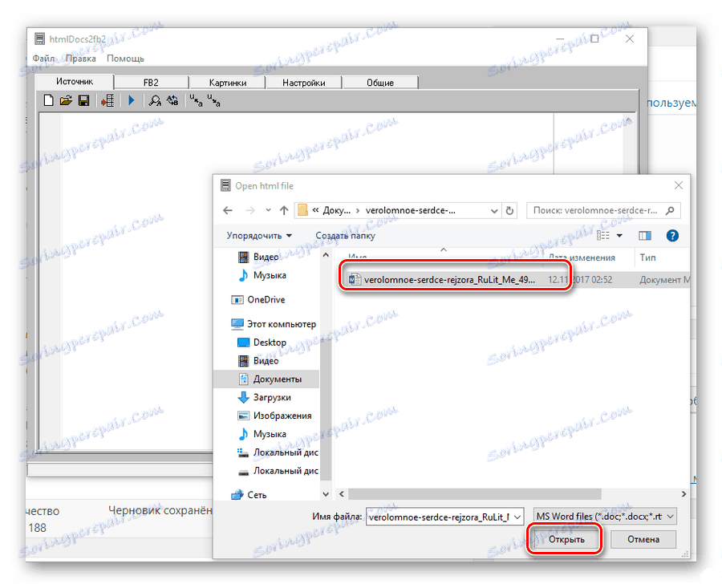This screenshot has height=588, width=722.
Task: Start conversion with the blue play icon
Action: (x=132, y=99)
